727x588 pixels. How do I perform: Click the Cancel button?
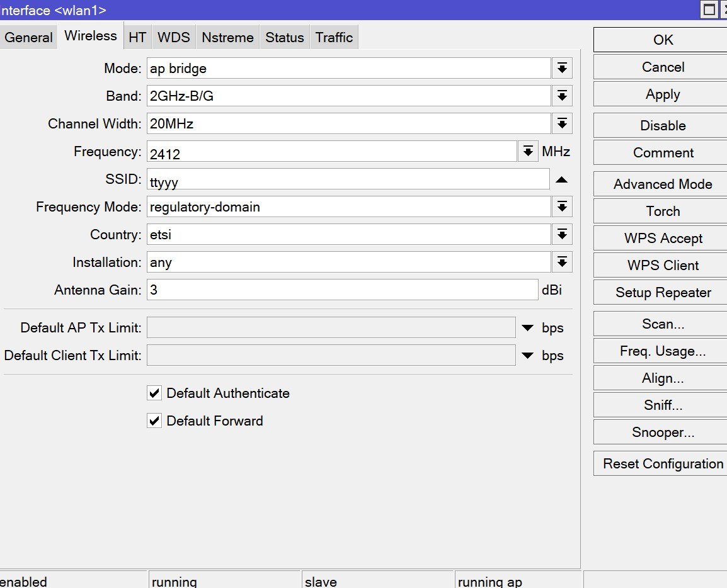coord(663,67)
